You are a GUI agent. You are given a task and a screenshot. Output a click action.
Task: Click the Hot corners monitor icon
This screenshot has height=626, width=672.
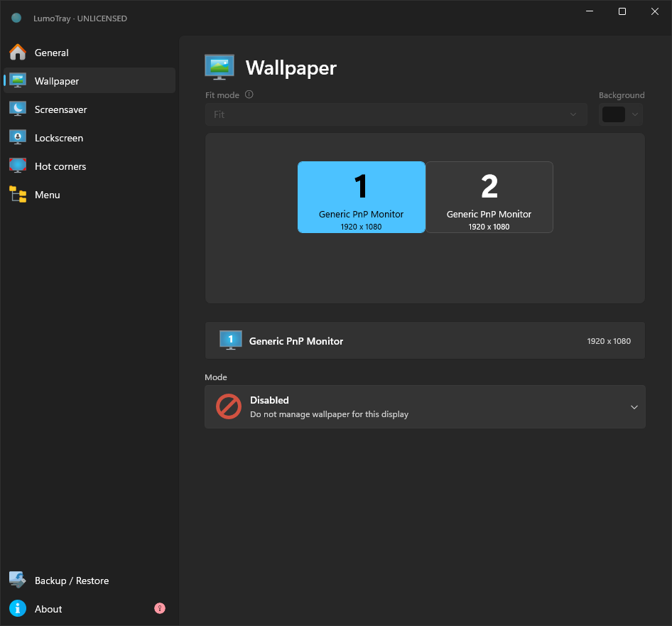(18, 166)
